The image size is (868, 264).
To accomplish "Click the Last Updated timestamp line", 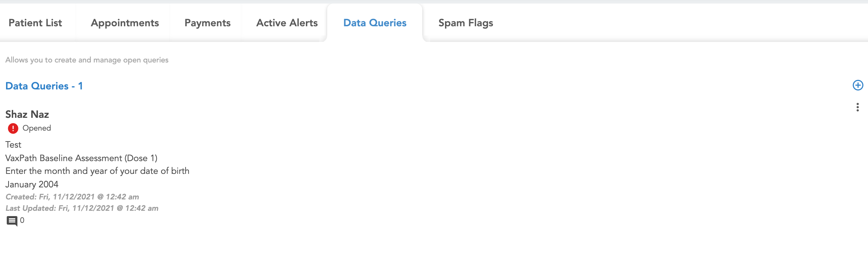I will 82,208.
